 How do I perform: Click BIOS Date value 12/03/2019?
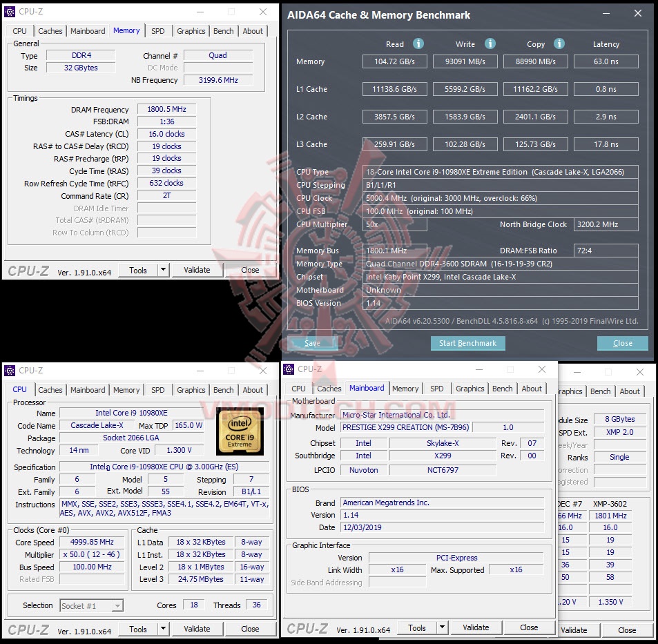(443, 527)
